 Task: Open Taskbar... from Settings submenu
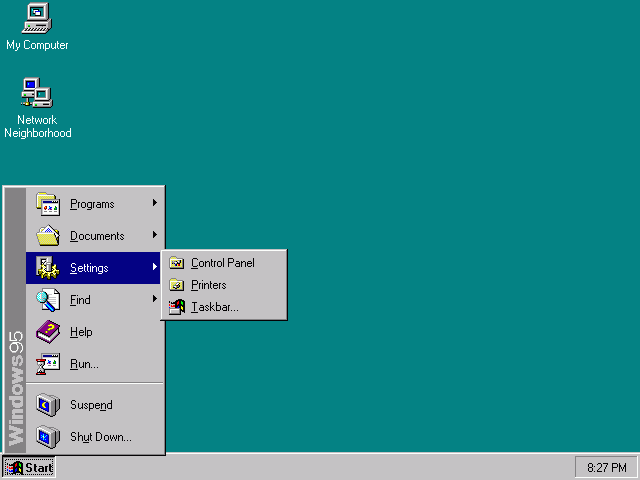224,307
